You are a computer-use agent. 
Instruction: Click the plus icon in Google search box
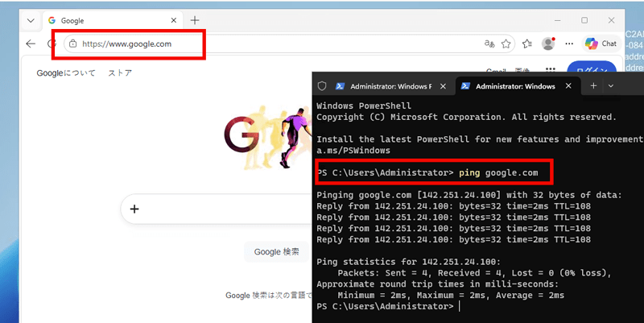coord(134,209)
